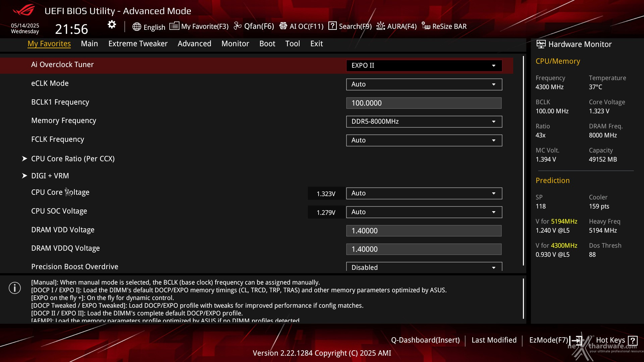Open the Exit tab
Screen dimensions: 644x362
click(x=316, y=44)
